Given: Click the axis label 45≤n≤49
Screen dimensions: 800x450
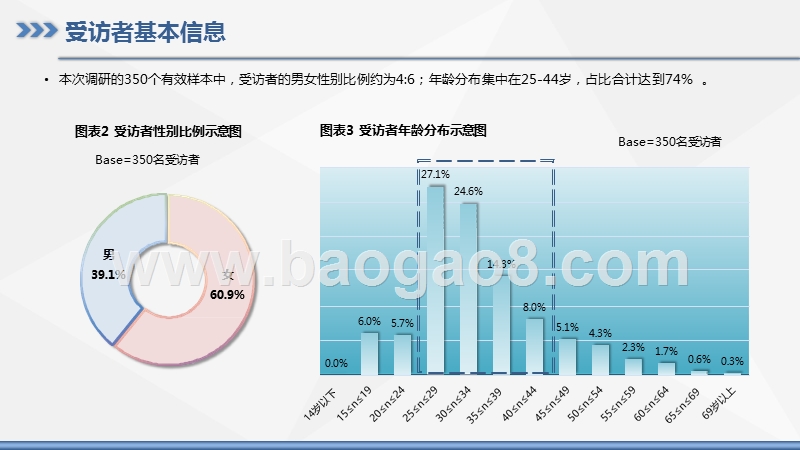Looking at the screenshot, I should [552, 404].
